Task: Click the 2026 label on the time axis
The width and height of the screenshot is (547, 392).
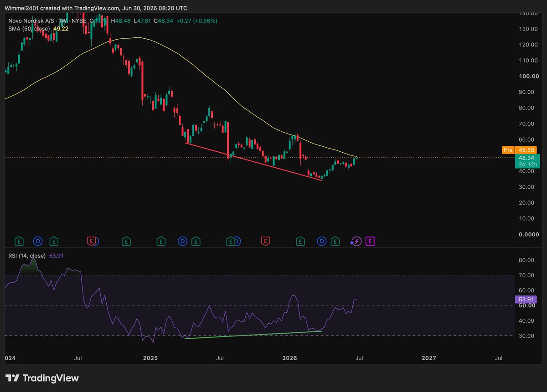Action: pyautogui.click(x=289, y=358)
